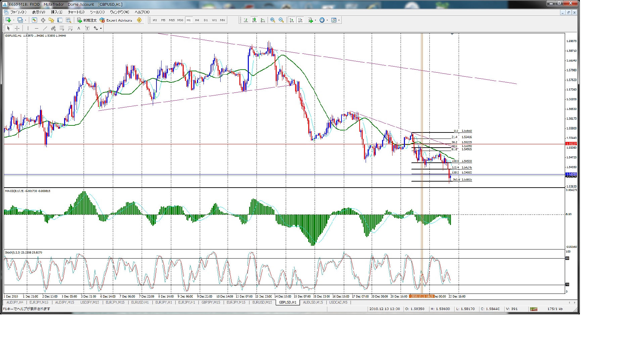Switch to the USDJPY,M15 chart tab
This screenshot has height=349, width=644.
pos(90,302)
